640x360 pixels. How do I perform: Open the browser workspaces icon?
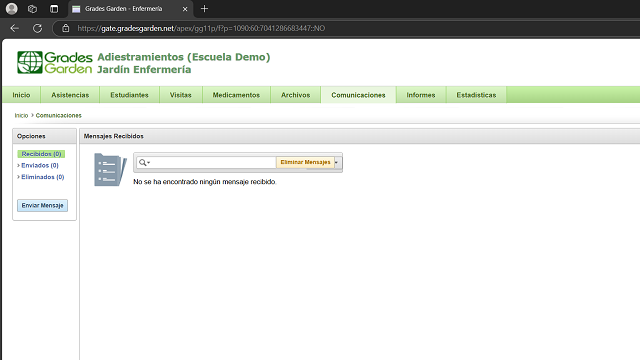point(32,9)
